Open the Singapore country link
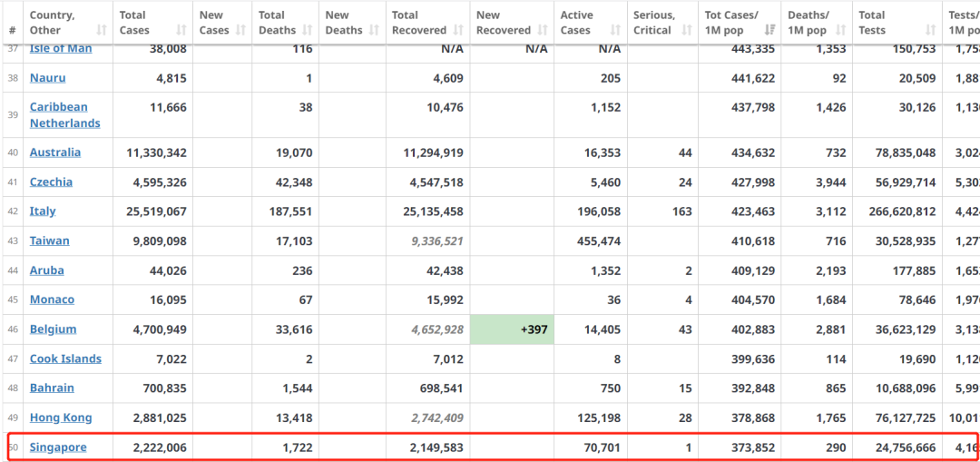Image resolution: width=980 pixels, height=462 pixels. pos(58,447)
